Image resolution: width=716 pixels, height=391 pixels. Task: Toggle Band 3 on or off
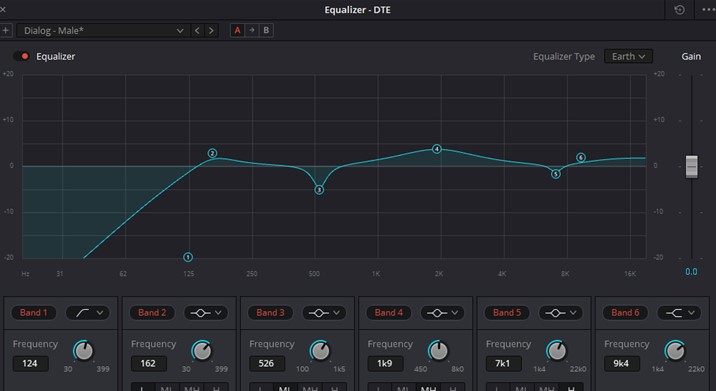(x=270, y=312)
